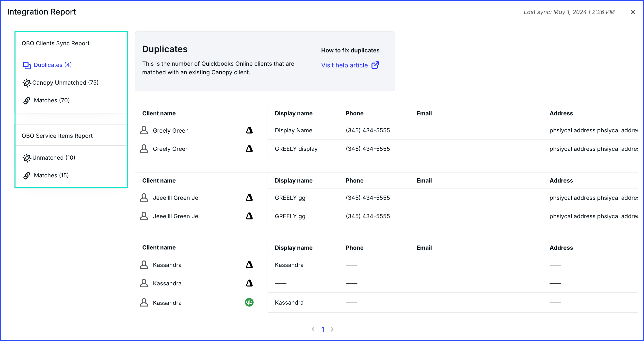Close the Integration Report dialog
The width and height of the screenshot is (644, 341).
pos(633,12)
